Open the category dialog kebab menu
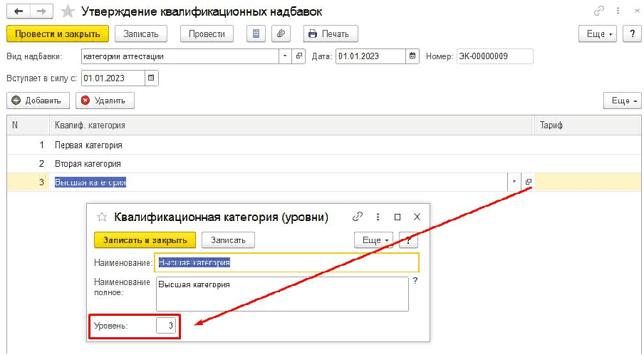644x355 pixels. [378, 217]
